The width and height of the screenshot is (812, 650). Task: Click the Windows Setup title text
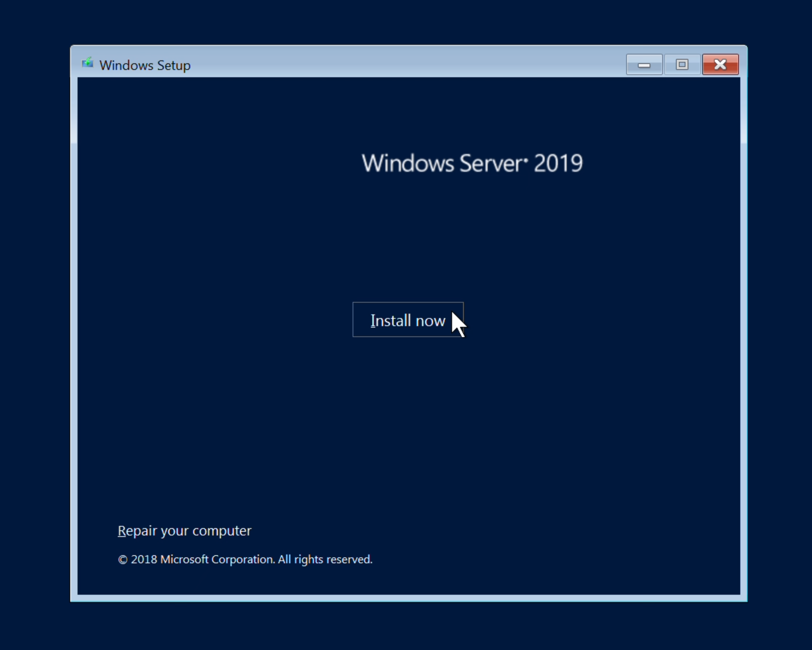[x=145, y=66]
